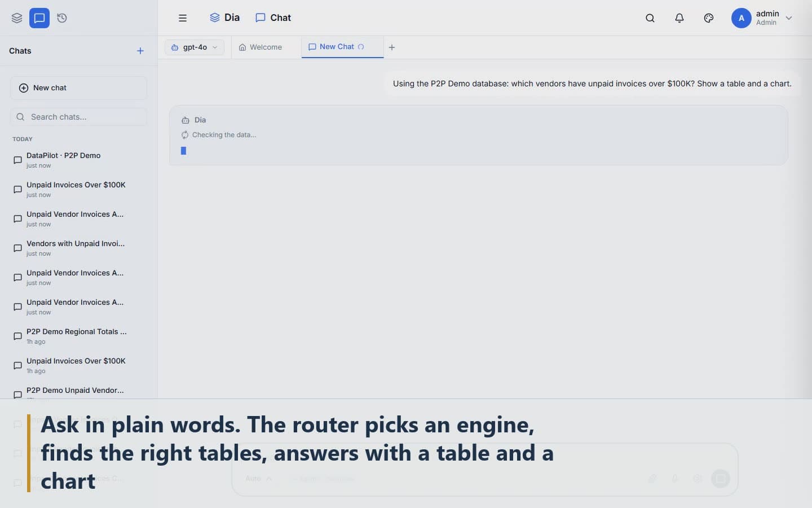The height and width of the screenshot is (508, 812).
Task: Open notifications bell
Action: click(x=679, y=18)
